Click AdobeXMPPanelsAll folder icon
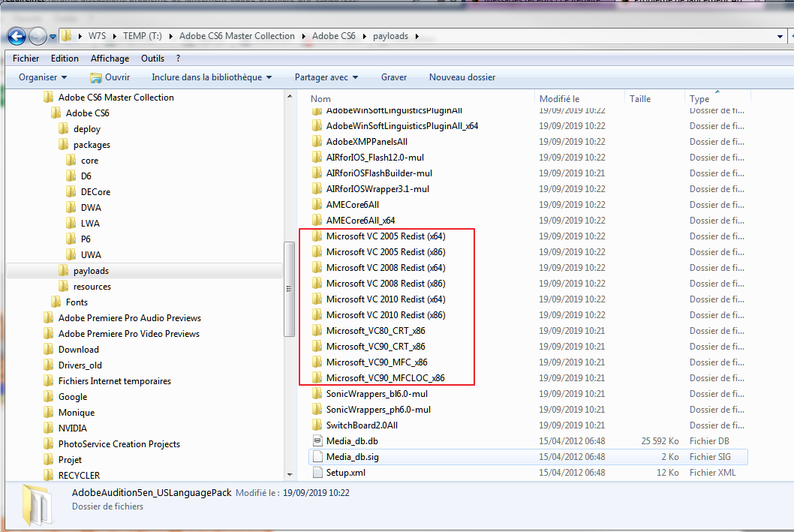 tap(317, 141)
